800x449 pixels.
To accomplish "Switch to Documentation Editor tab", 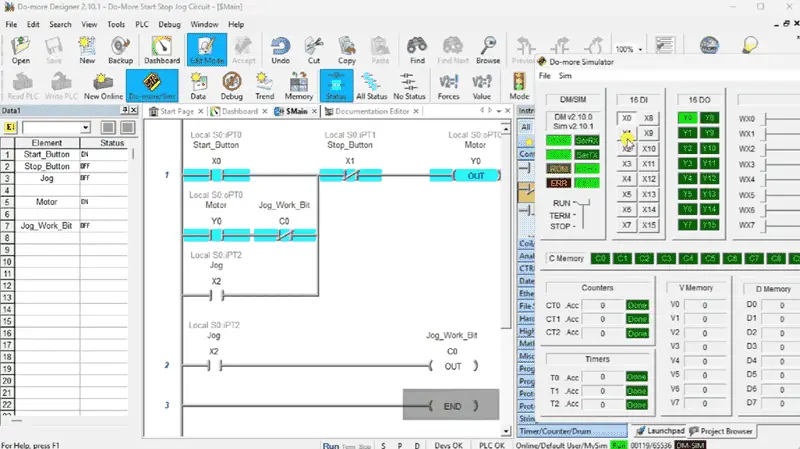I will click(372, 111).
